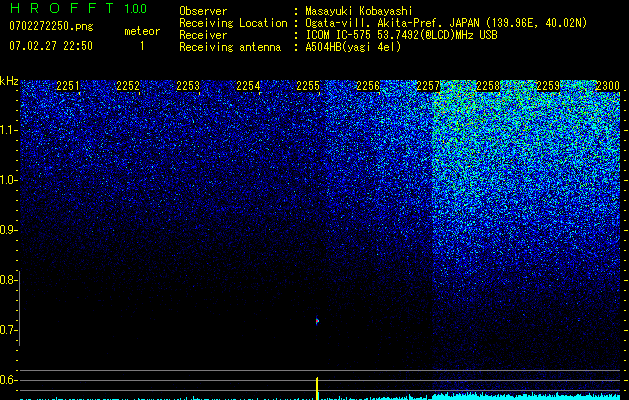This screenshot has width=629, height=400.
Task: Click the Receiving Location label
Action: [233, 23]
